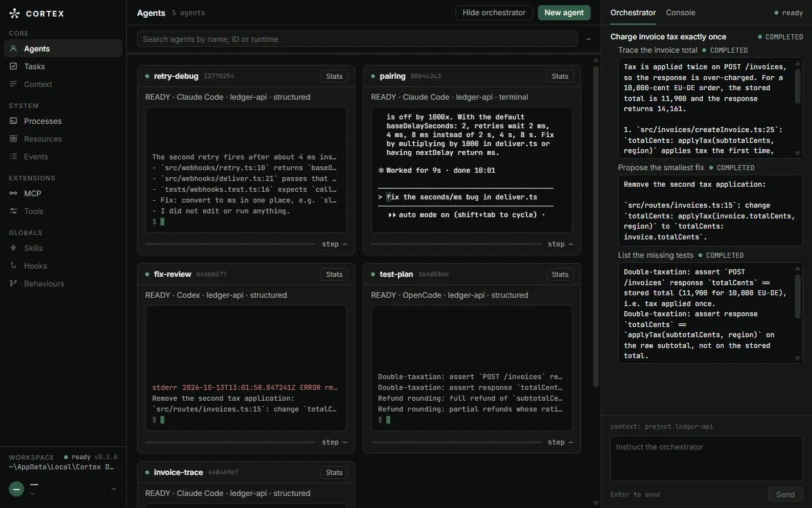
Task: Click the New agent button
Action: coord(564,13)
